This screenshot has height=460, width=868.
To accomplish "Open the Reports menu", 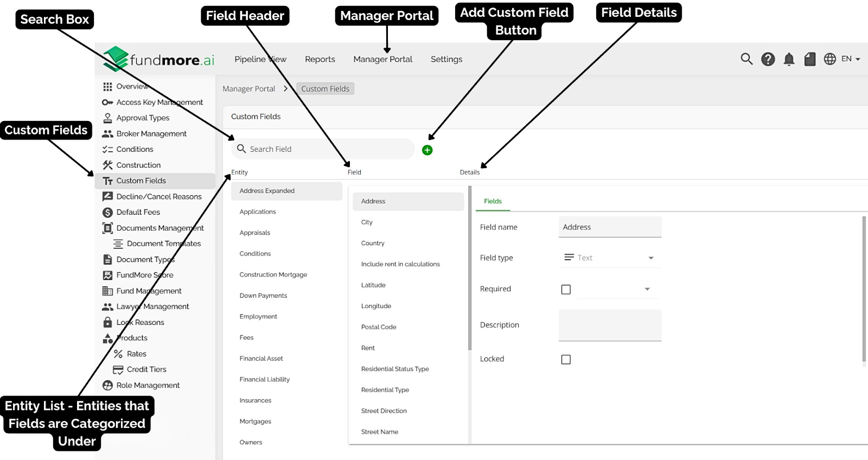I will tap(320, 59).
